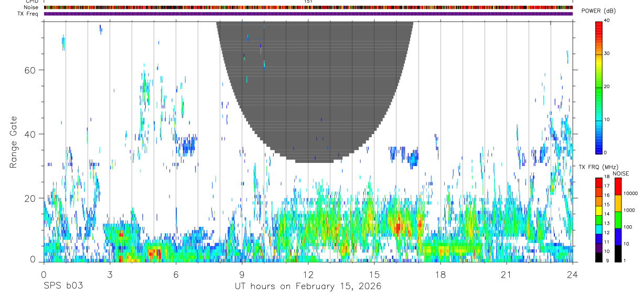Select the Noise strip along the top
This screenshot has height=297, width=644.
pyautogui.click(x=308, y=7)
